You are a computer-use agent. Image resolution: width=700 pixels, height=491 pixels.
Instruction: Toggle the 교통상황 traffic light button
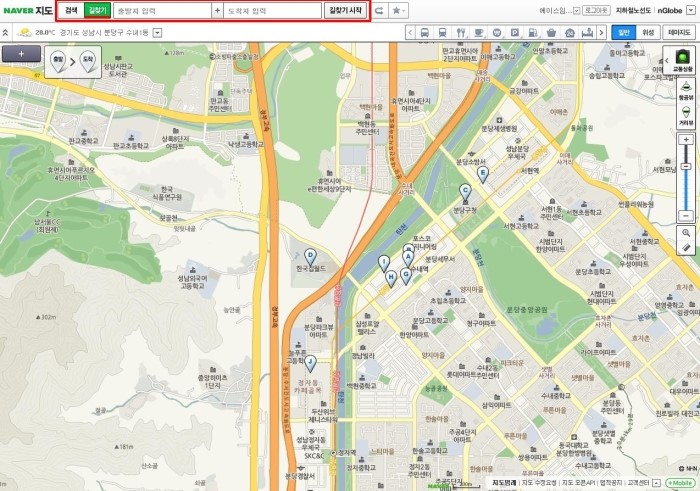pos(683,60)
